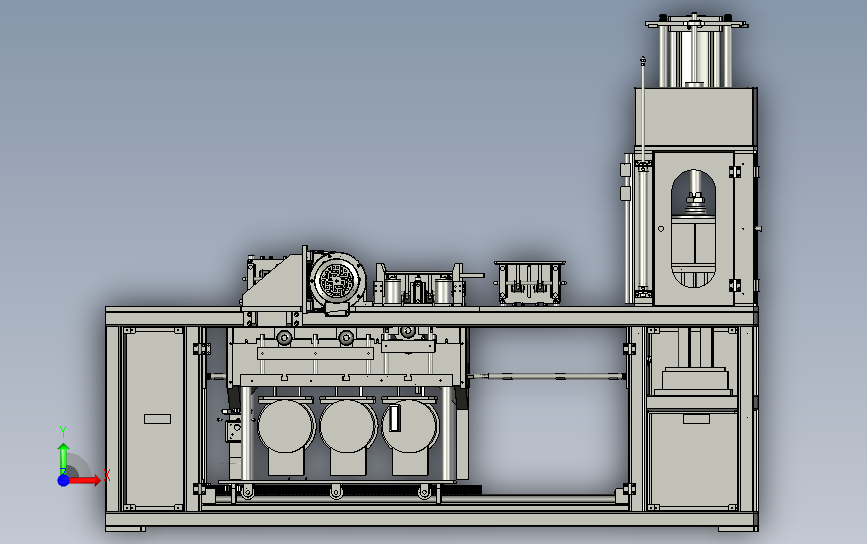Select the handle on the lower-right cabinet door

click(696, 419)
